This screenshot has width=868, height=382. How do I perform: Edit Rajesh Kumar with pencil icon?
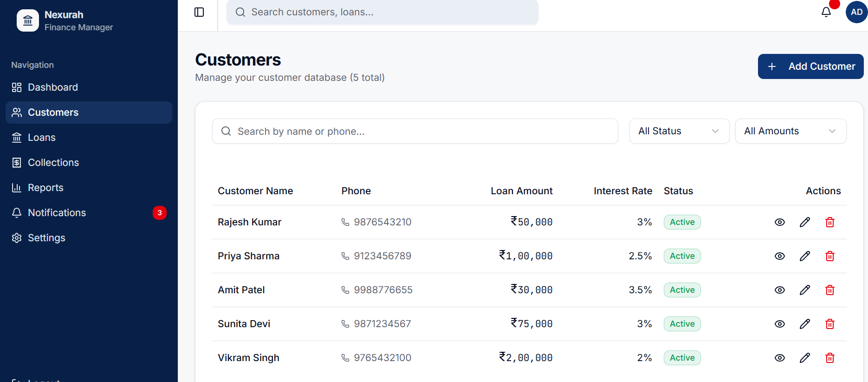click(x=805, y=222)
